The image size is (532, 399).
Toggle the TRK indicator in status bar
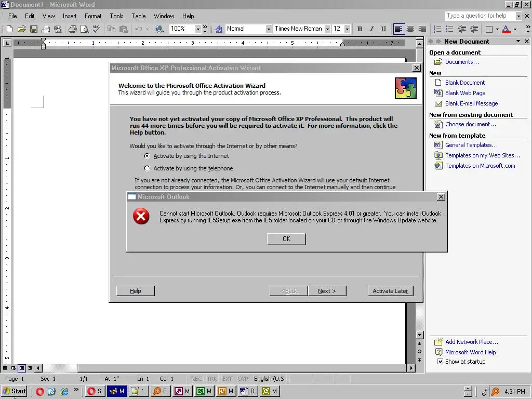tap(212, 379)
